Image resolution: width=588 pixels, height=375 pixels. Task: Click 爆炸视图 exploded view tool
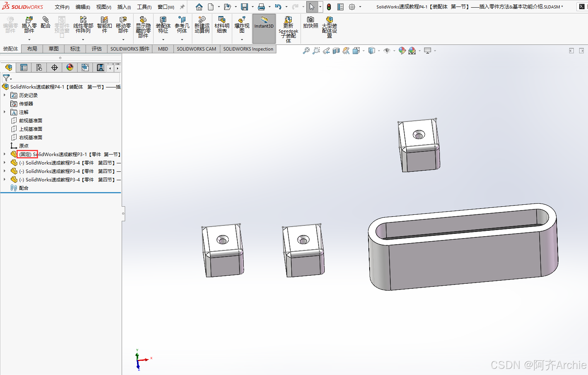[x=242, y=25]
